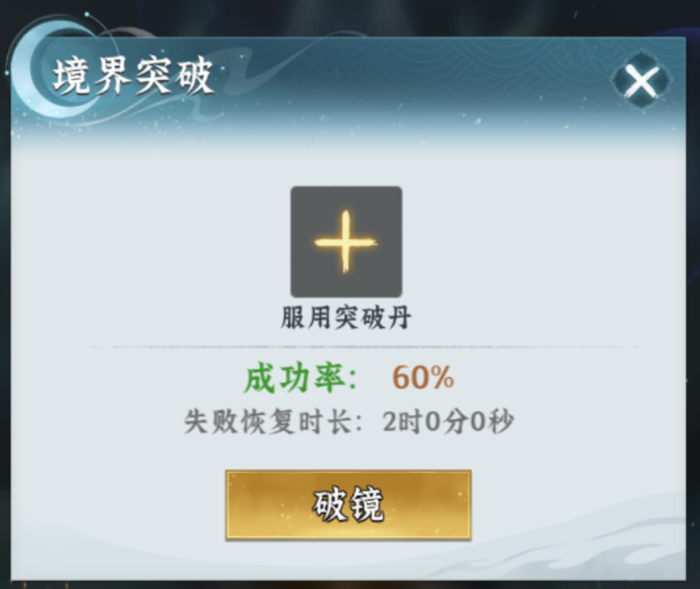Click the golden plus icon to add pill
Viewport: 700px width, 589px height.
coord(346,242)
